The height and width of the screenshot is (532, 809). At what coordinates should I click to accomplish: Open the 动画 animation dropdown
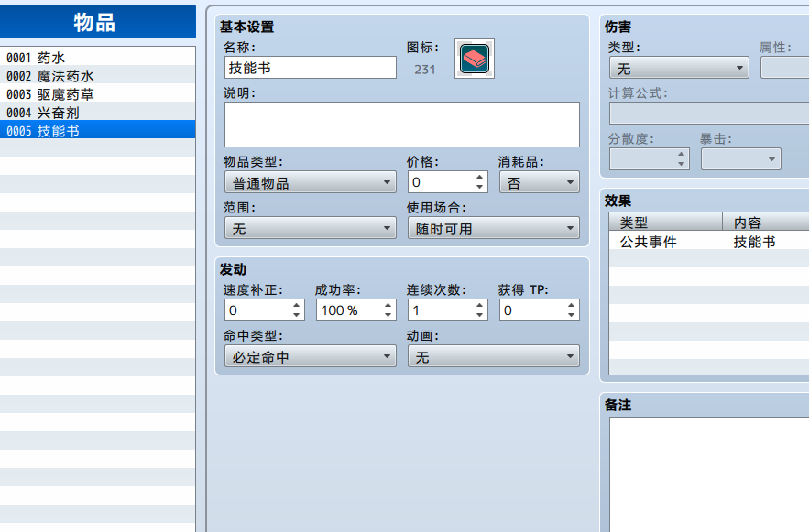click(494, 356)
